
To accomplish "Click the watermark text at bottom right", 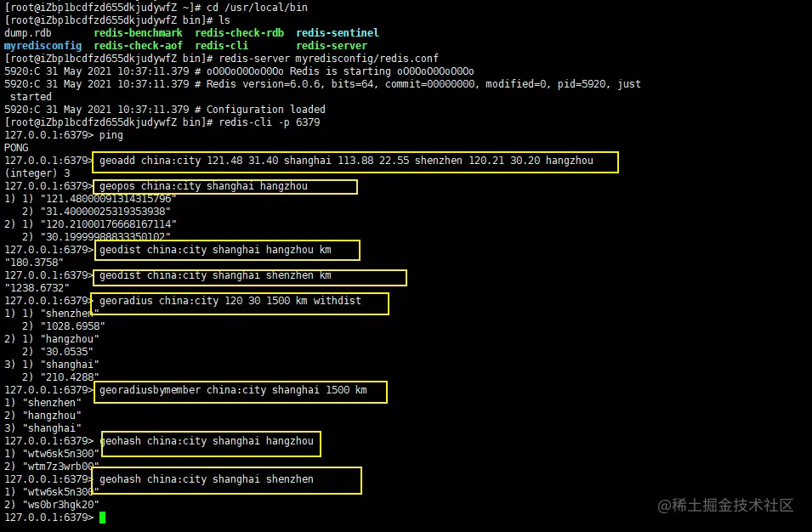I will [x=725, y=505].
